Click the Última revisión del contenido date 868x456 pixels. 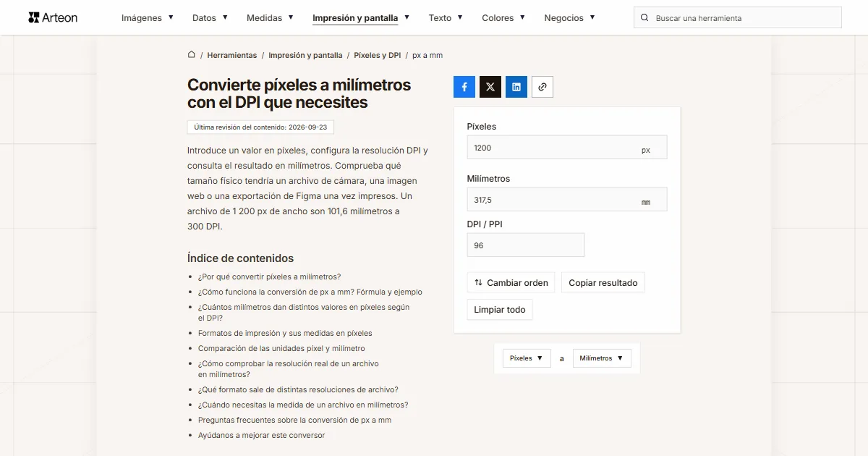[260, 127]
